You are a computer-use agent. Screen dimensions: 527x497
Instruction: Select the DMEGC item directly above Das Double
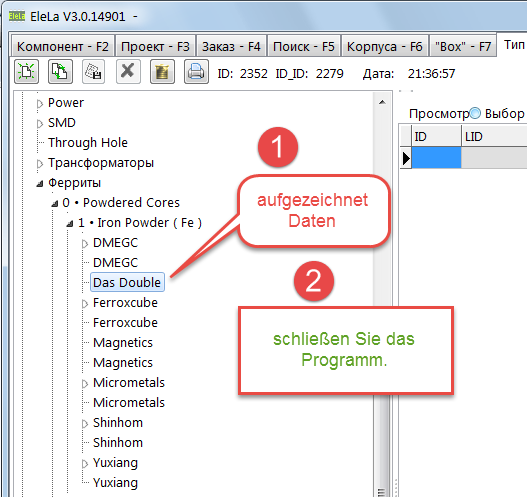click(x=115, y=262)
